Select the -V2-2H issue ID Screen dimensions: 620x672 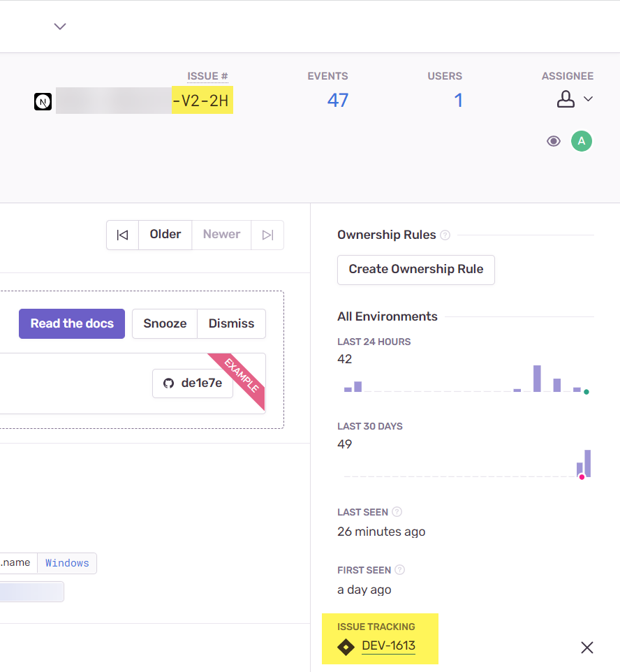(202, 101)
